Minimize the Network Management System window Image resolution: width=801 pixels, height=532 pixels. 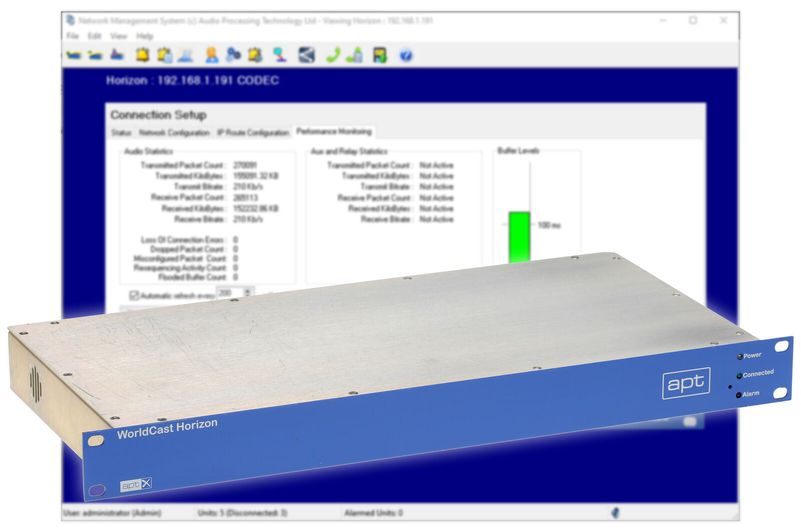pyautogui.click(x=663, y=21)
